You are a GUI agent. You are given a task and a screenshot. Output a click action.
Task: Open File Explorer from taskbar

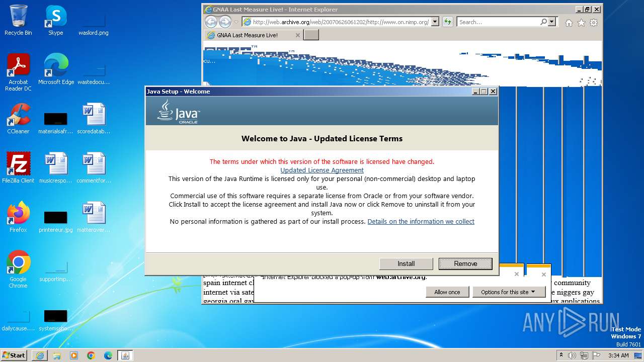[x=57, y=355]
